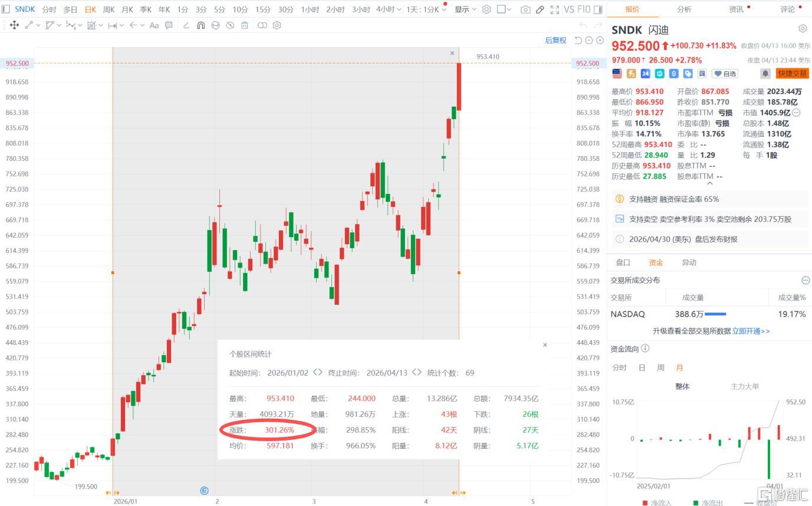This screenshot has height=506, width=812.
Task: Click the price alert bell icon
Action: pyautogui.click(x=765, y=74)
